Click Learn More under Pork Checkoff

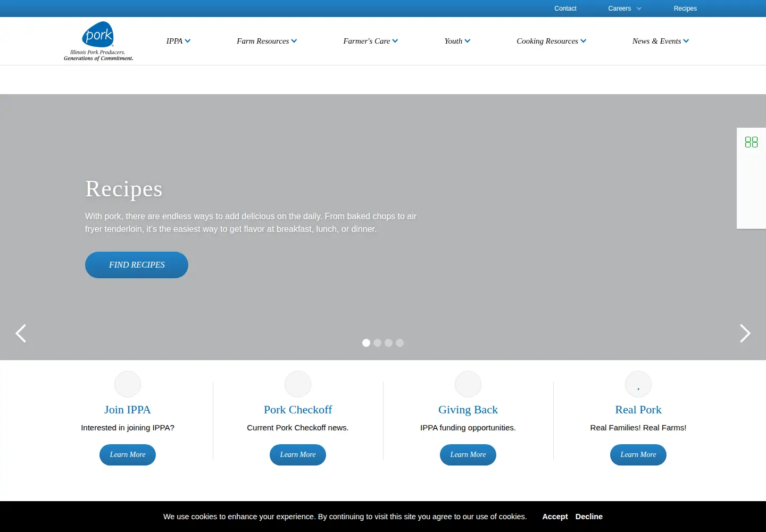[x=298, y=455]
